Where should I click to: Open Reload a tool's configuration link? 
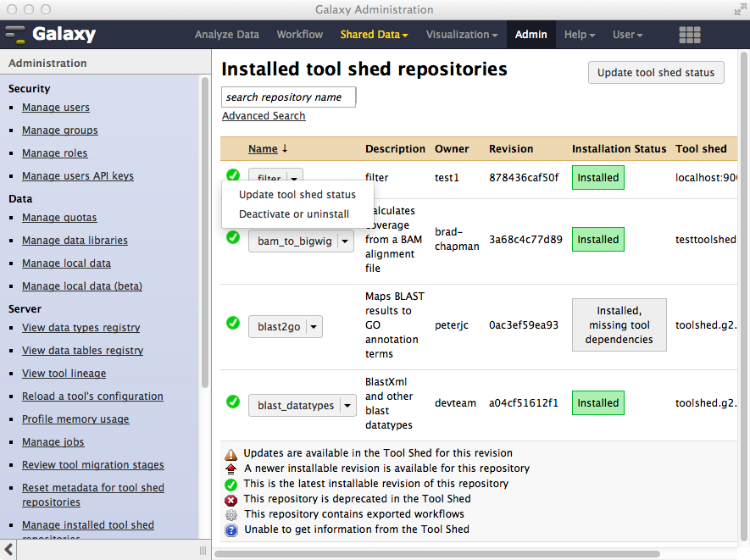(x=92, y=396)
